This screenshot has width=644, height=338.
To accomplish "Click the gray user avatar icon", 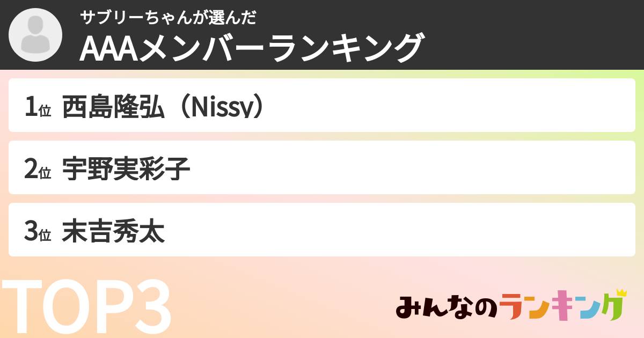I will coord(35,35).
